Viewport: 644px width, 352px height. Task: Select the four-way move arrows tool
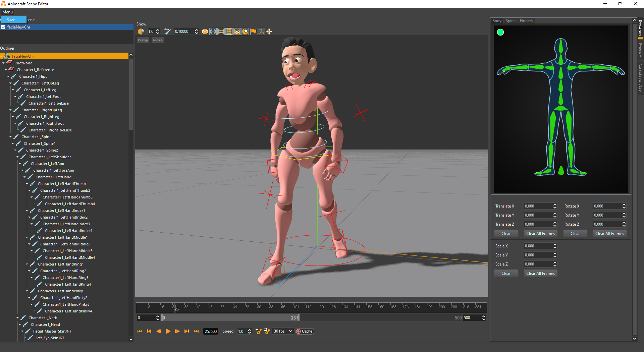269,32
